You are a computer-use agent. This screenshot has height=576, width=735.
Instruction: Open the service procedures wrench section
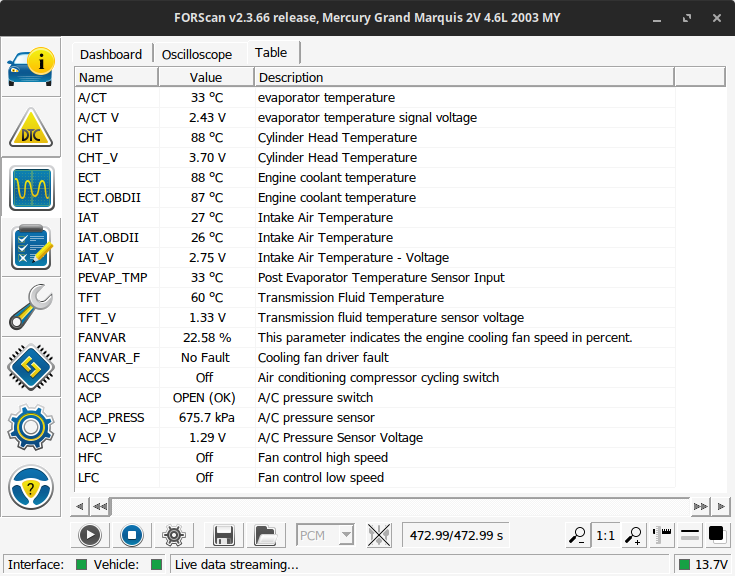tap(31, 307)
